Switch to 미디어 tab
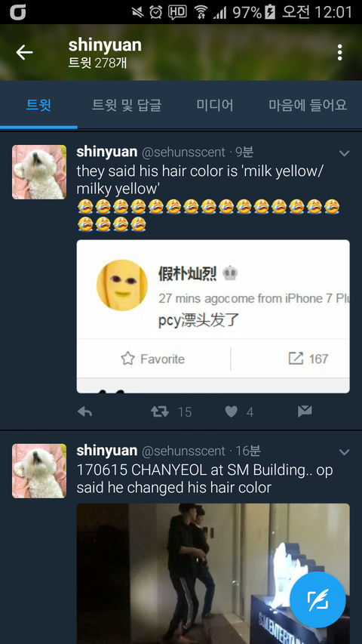The width and height of the screenshot is (362, 644). pyautogui.click(x=215, y=105)
